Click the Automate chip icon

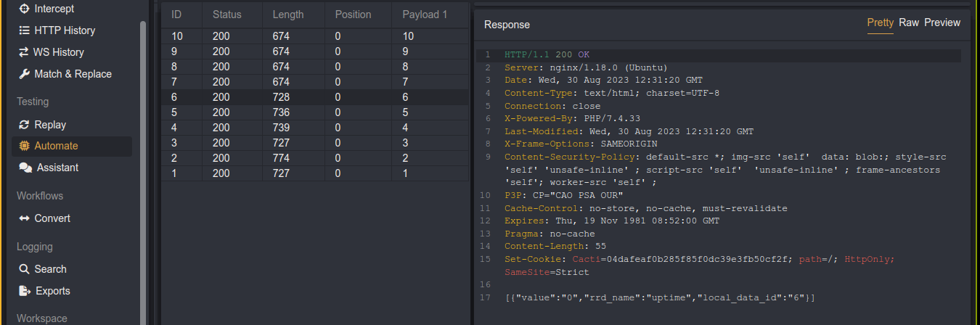coord(24,146)
